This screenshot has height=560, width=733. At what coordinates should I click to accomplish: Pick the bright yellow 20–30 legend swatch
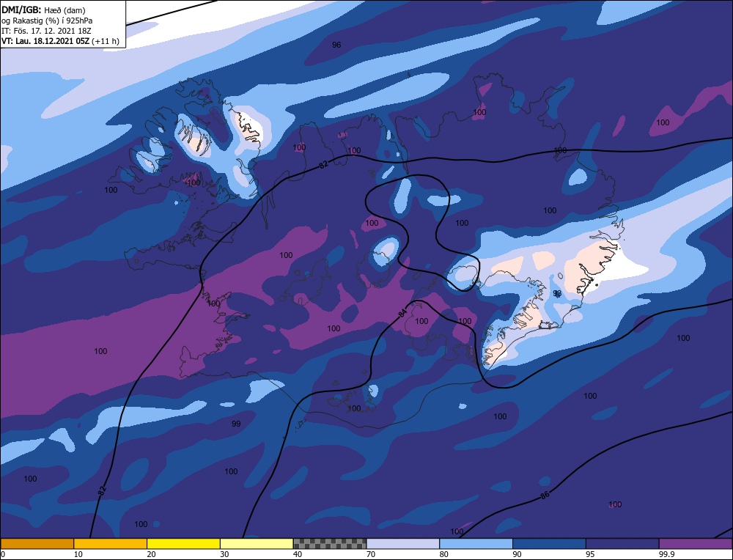click(183, 543)
